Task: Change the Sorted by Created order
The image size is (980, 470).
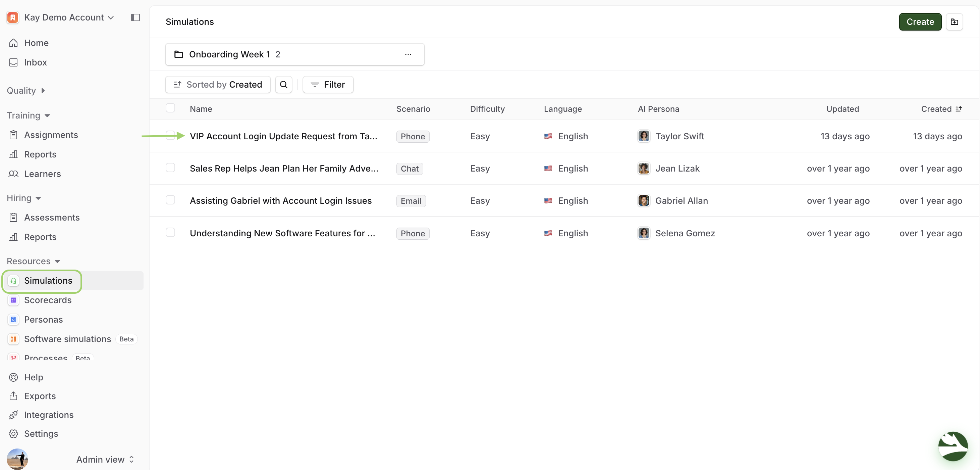Action: point(218,85)
